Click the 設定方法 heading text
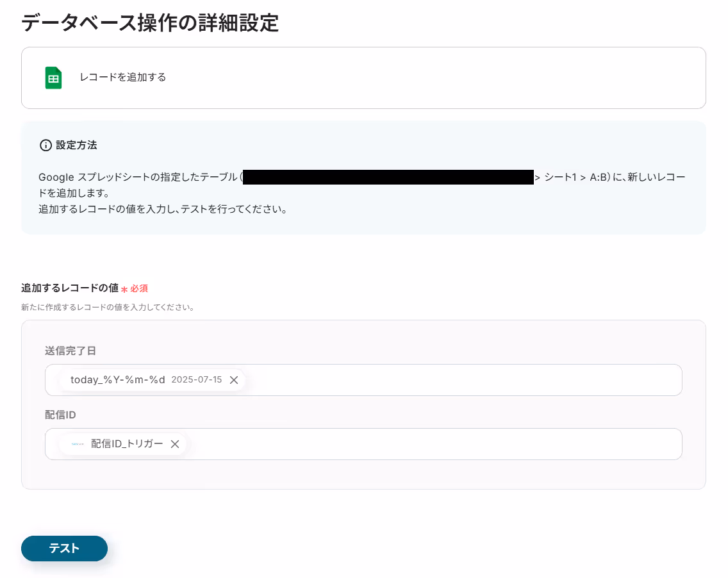This screenshot has width=728, height=578. point(77,145)
